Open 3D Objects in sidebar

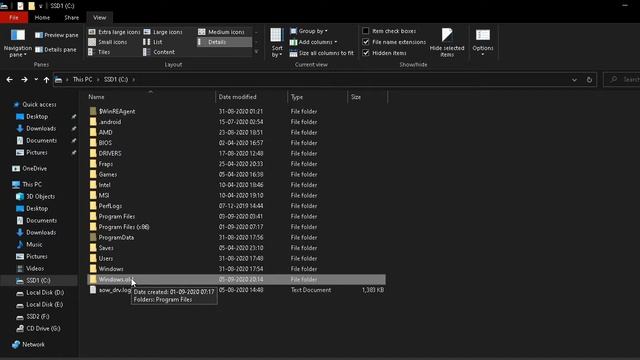(x=36, y=196)
